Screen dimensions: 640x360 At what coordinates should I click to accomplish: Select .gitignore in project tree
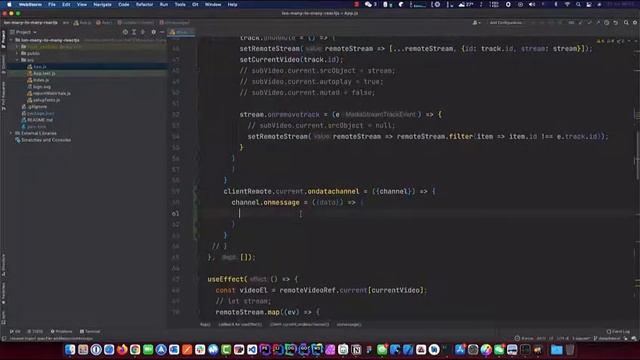point(37,107)
